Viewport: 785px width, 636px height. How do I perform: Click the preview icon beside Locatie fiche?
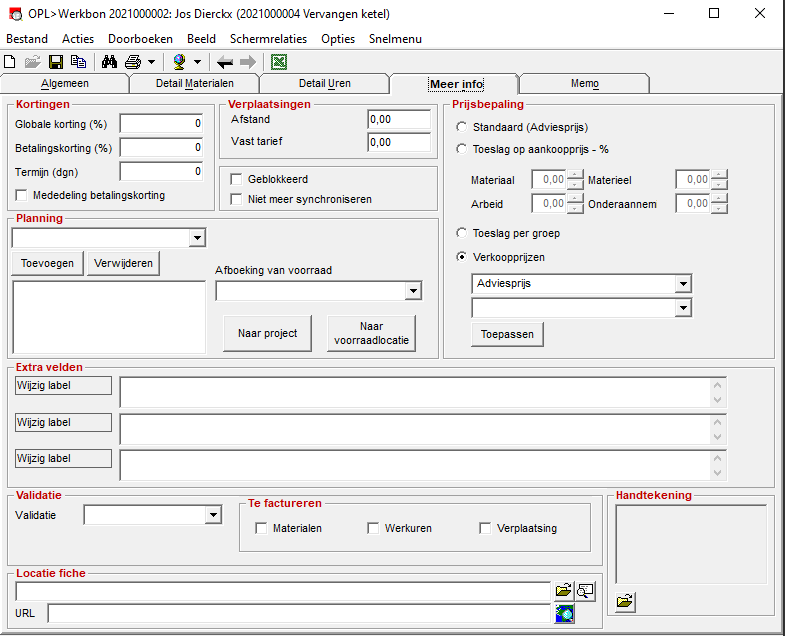[585, 591]
